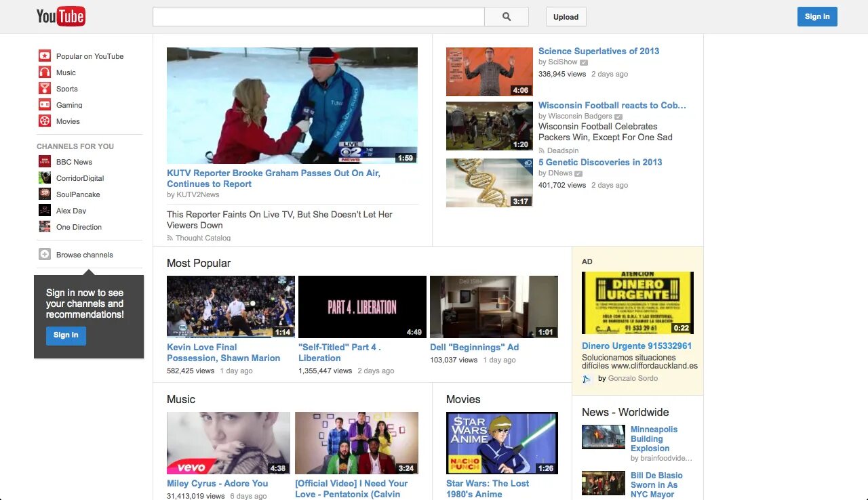Screen dimensions: 868x500
Task: Play Wisconsin Football video thumbnail
Action: [x=490, y=126]
